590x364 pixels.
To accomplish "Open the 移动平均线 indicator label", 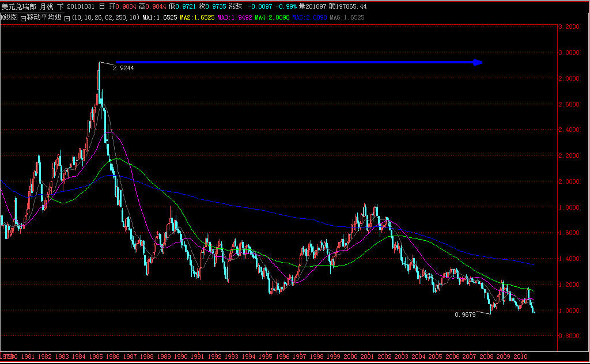I will point(44,17).
